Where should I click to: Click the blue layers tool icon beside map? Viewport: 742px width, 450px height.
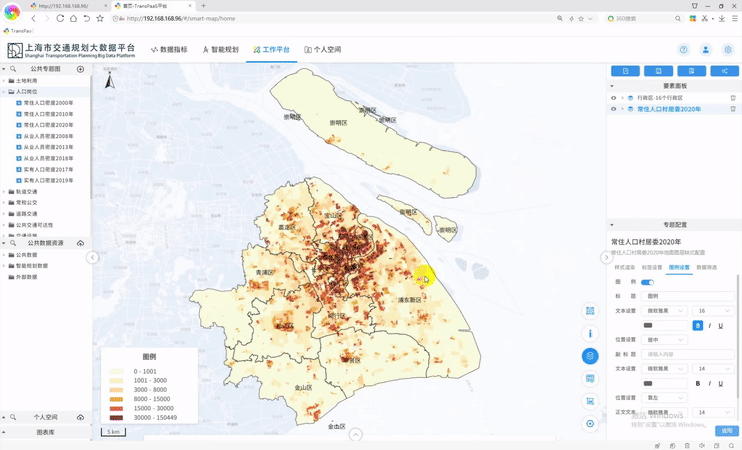(590, 356)
